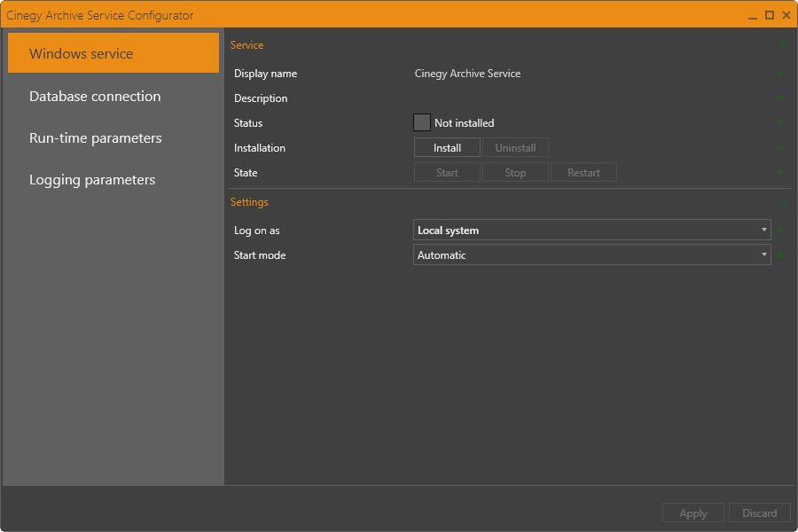The height and width of the screenshot is (532, 798).
Task: Click the Cinegy Archive Service display name value
Action: [x=467, y=74]
